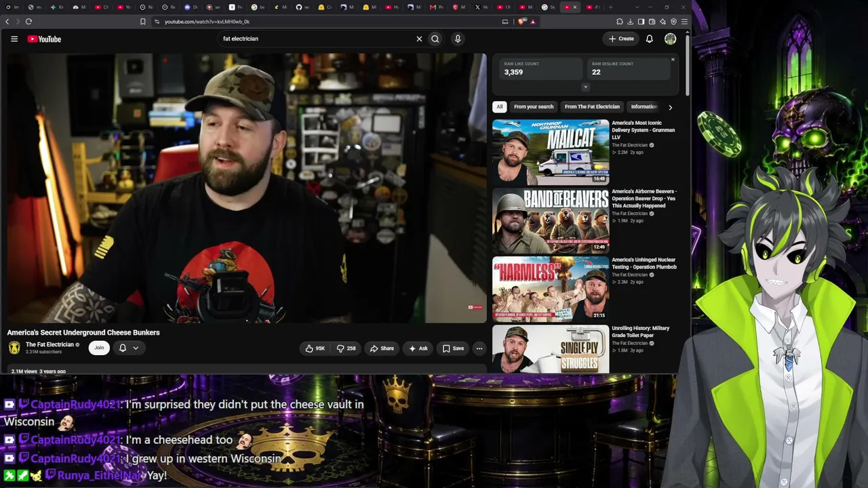Viewport: 868px width, 488px height.
Task: Go to YouTube home via logo
Action: 44,39
